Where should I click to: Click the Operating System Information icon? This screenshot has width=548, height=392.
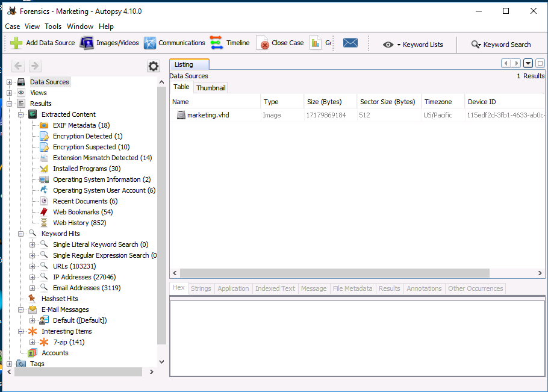pyautogui.click(x=44, y=179)
